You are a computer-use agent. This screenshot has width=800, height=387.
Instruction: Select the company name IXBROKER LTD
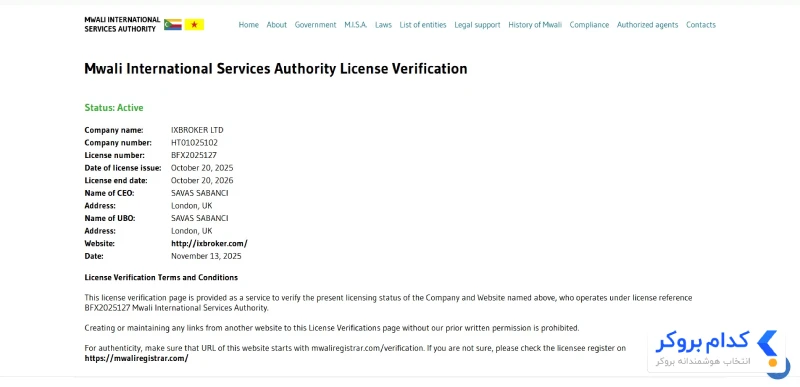click(x=197, y=130)
